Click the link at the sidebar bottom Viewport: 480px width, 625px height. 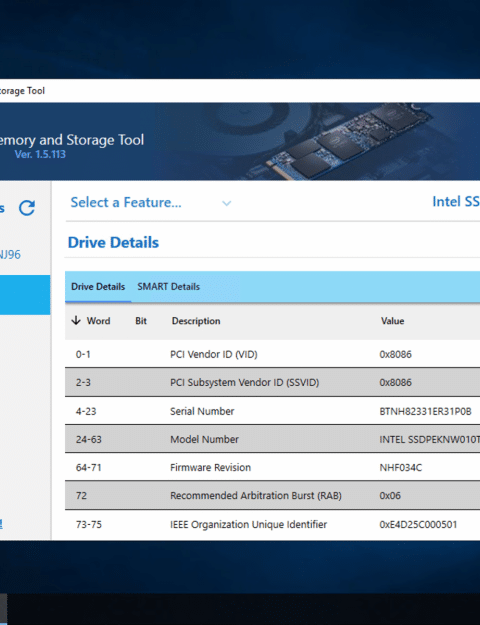pyautogui.click(x=1, y=524)
